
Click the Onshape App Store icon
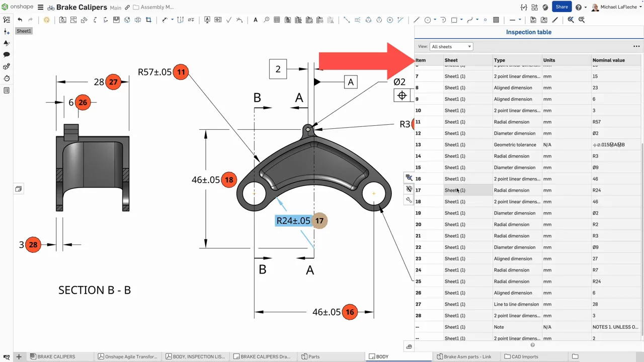click(x=534, y=8)
